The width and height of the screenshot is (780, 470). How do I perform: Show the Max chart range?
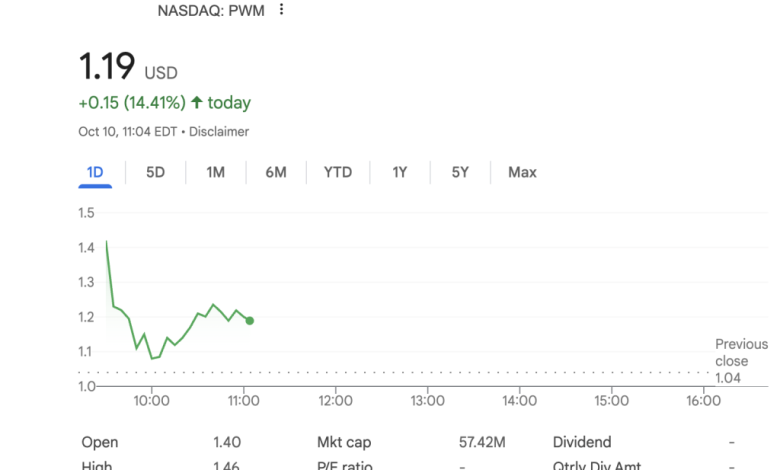pyautogui.click(x=522, y=172)
